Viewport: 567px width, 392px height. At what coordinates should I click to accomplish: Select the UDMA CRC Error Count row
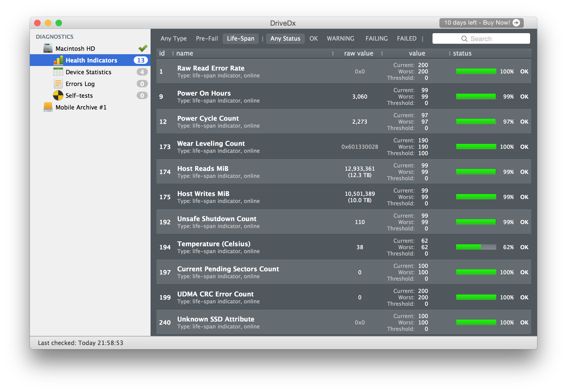pyautogui.click(x=344, y=297)
